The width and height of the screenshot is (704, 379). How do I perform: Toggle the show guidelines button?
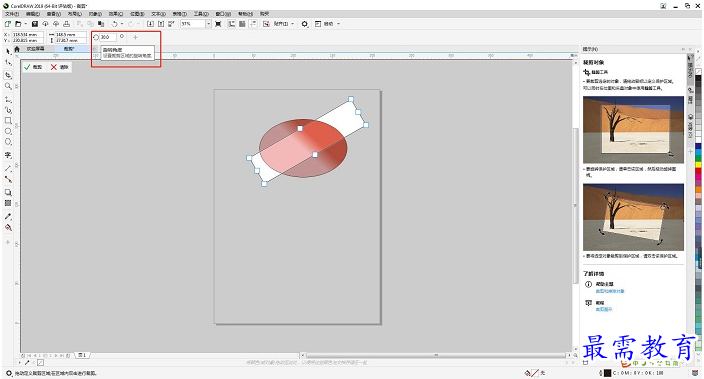[253, 24]
